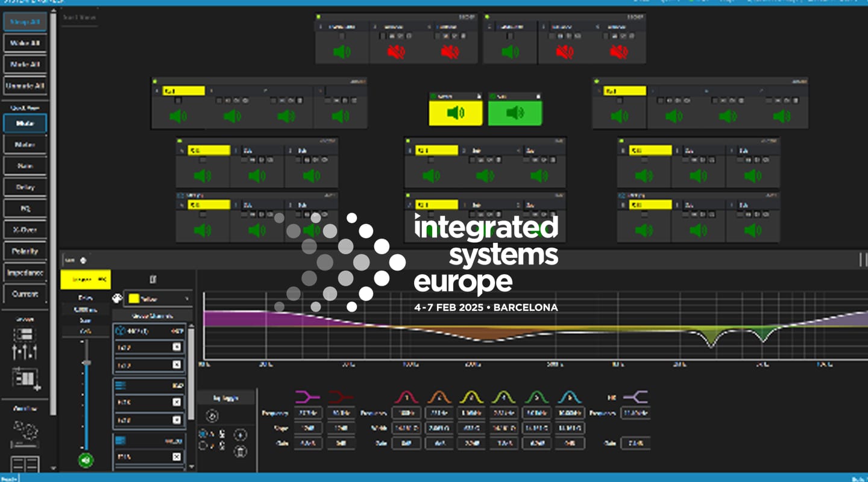
Task: Select the EQ view mode
Action: click(x=25, y=208)
